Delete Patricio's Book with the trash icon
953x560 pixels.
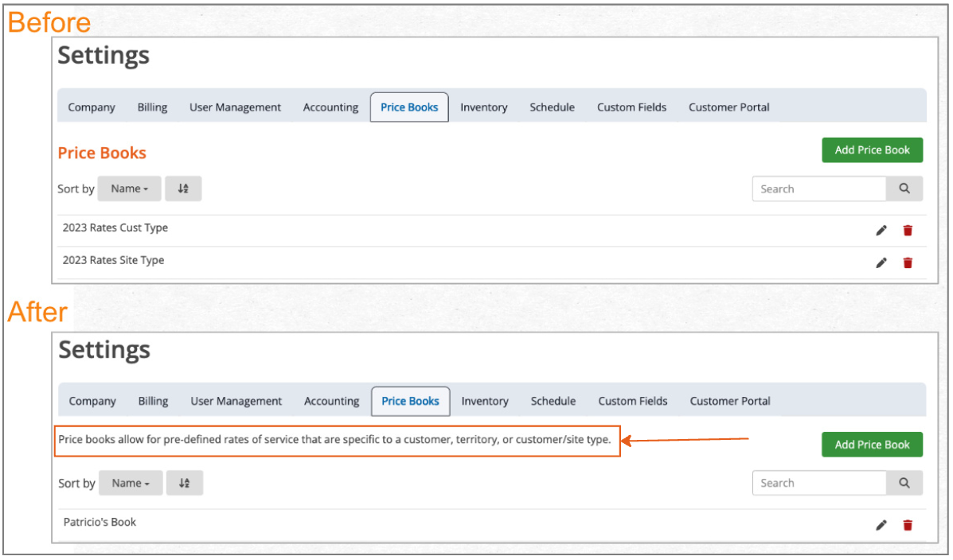pyautogui.click(x=908, y=525)
